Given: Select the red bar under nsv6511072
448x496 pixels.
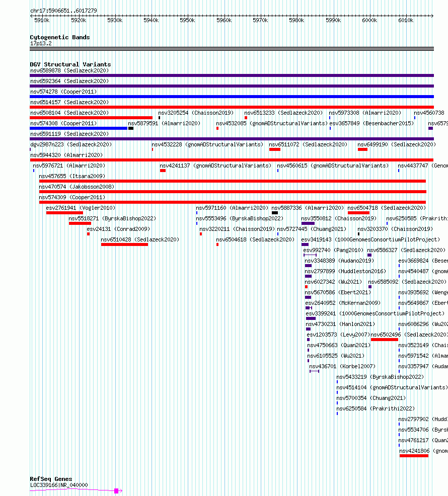Looking at the screenshot, I should point(275,149).
